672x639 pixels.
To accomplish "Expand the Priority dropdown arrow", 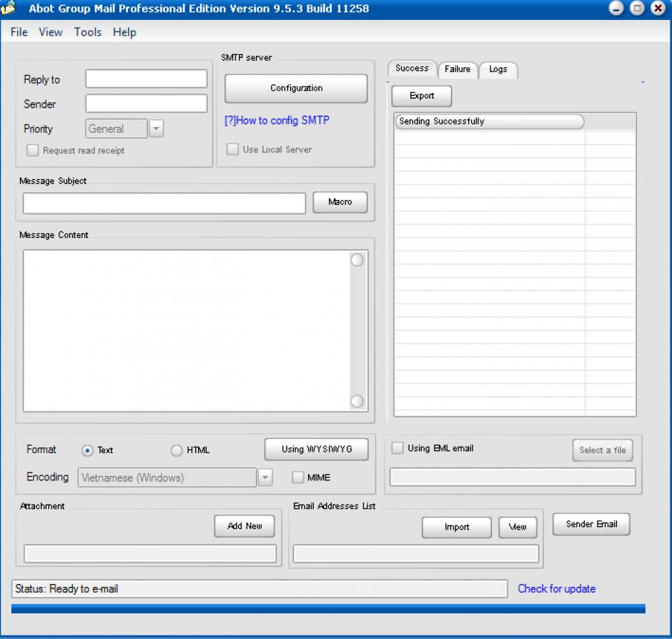I will [157, 129].
